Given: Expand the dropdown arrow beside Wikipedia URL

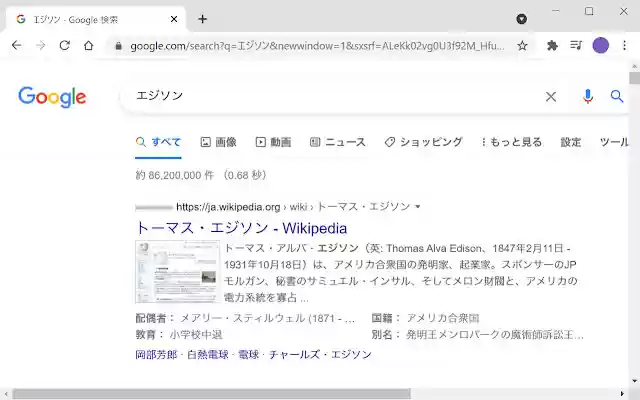Looking at the screenshot, I should point(418,207).
